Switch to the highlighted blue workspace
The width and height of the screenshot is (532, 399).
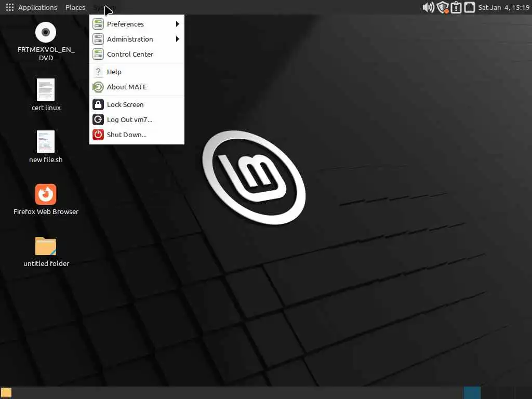click(x=472, y=393)
